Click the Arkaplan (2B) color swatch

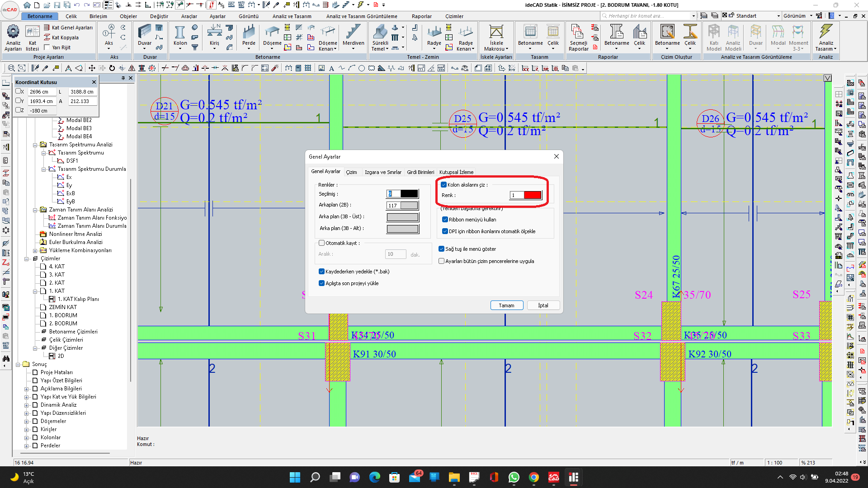[x=409, y=206]
